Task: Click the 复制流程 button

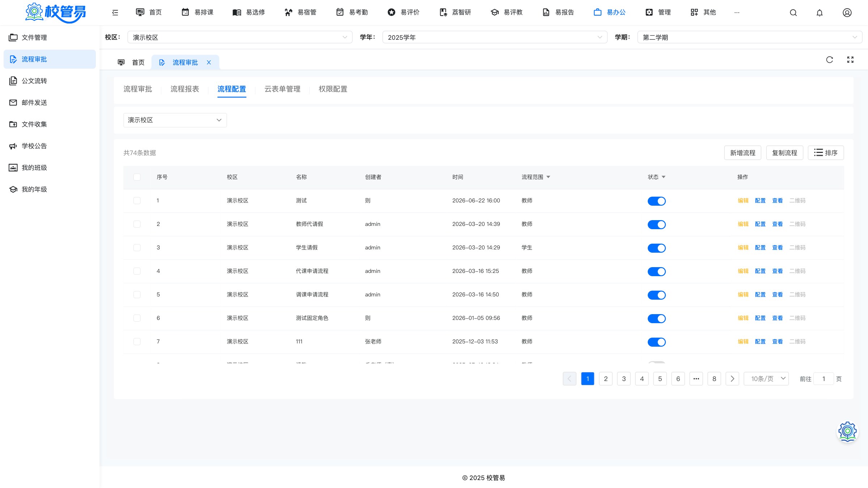Action: point(784,153)
